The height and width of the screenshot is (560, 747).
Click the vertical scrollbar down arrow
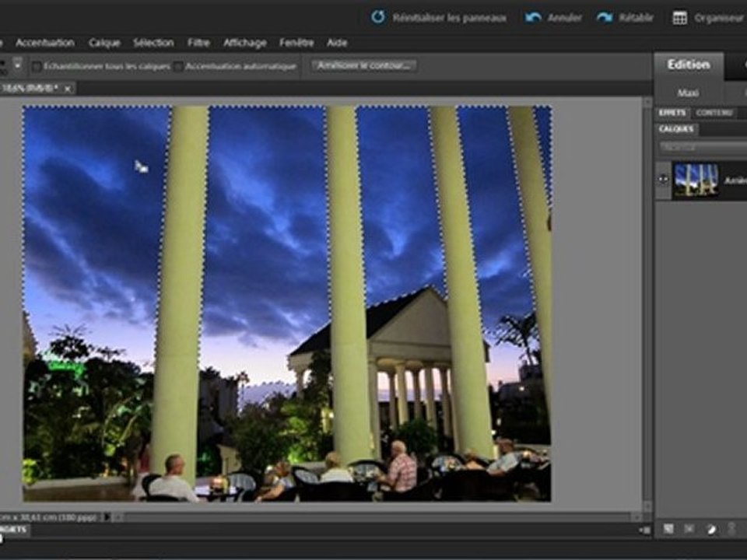pos(647,506)
